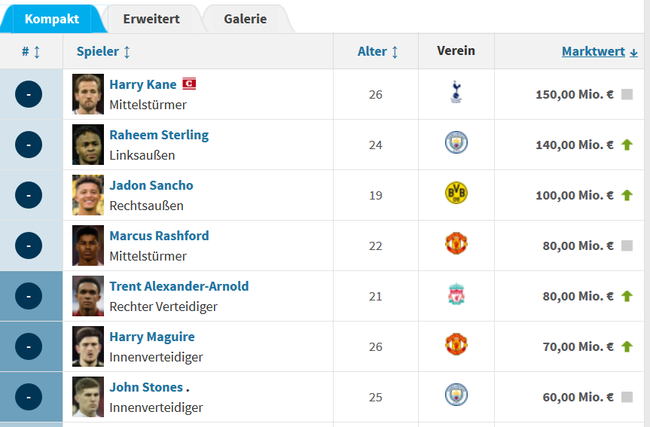Open the Jadon Sancho player link
Screen dimensions: 650x427
click(151, 185)
